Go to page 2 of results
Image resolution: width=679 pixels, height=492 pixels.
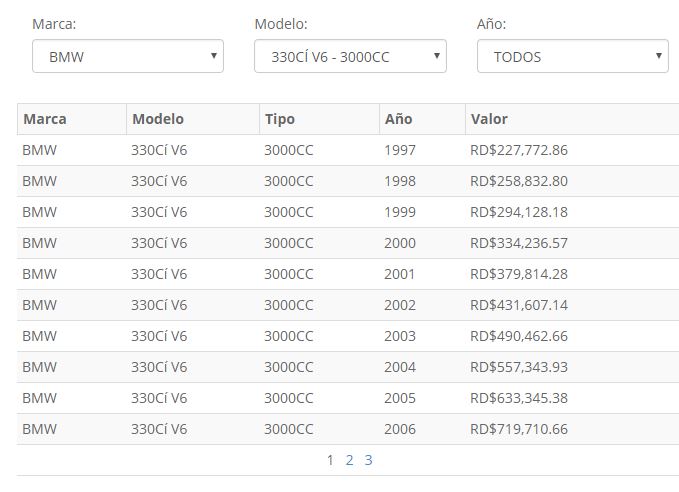tap(350, 460)
